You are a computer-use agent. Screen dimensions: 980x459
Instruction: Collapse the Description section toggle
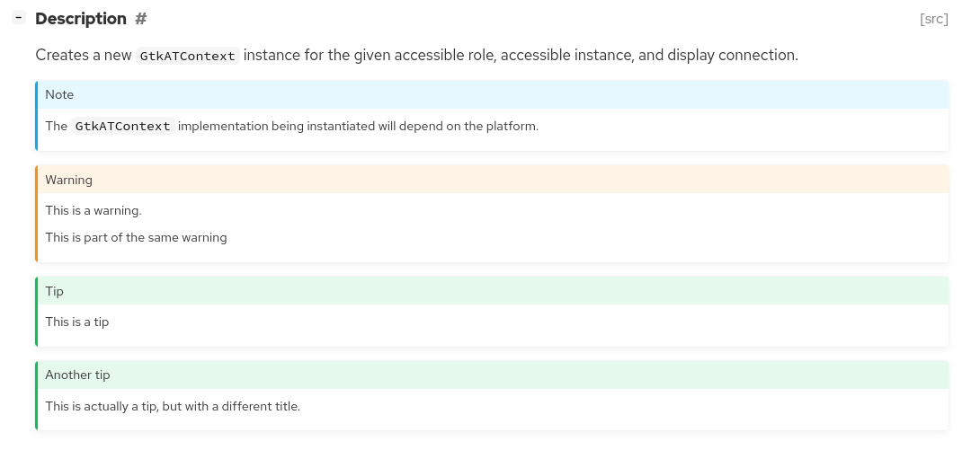click(x=19, y=18)
